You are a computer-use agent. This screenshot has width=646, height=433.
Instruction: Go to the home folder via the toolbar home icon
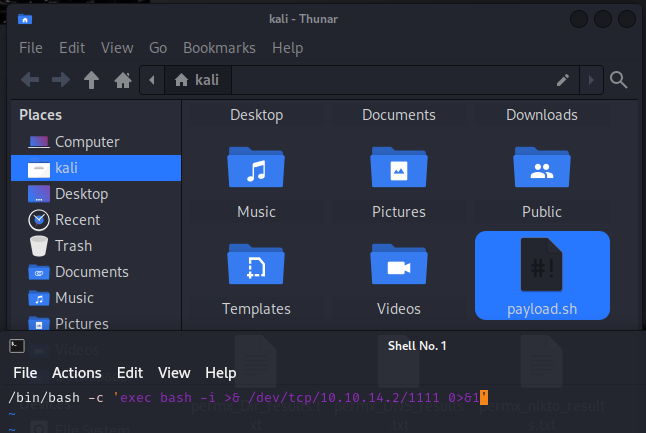click(123, 80)
